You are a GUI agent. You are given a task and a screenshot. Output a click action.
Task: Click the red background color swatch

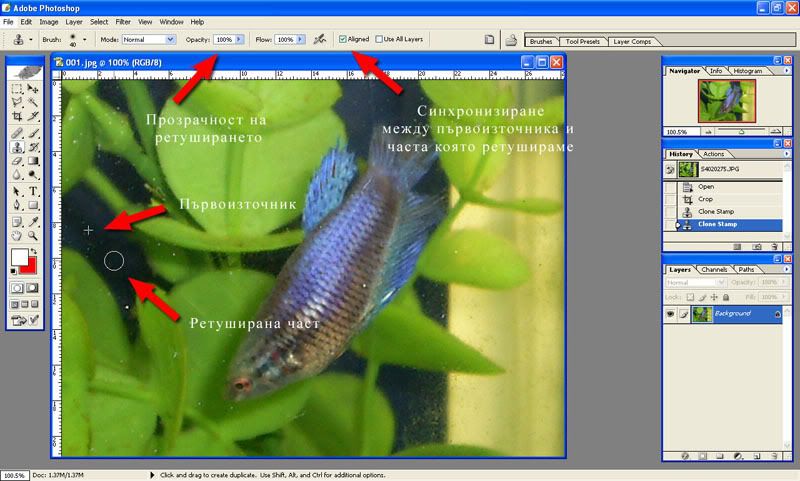tap(29, 266)
